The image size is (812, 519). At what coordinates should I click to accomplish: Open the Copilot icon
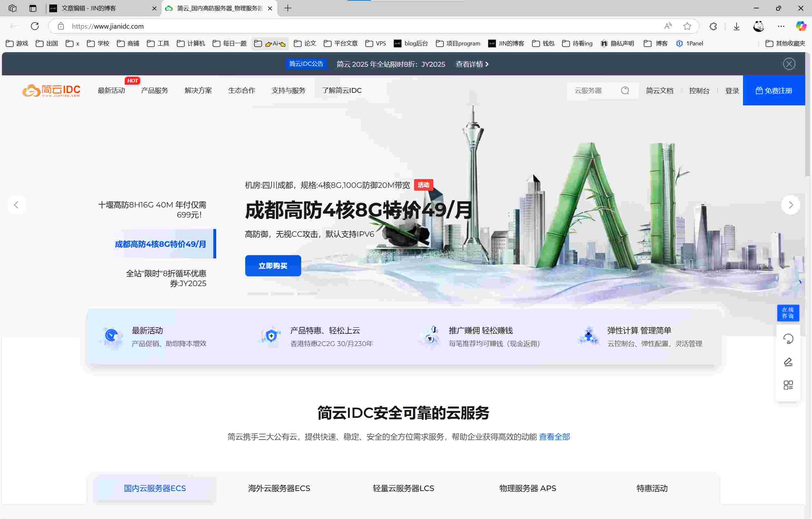pyautogui.click(x=801, y=26)
